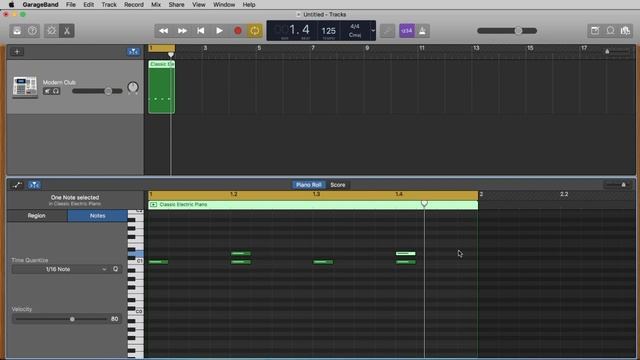Select the first C1 note at bar 1
Image resolution: width=640 pixels, height=360 pixels.
click(158, 262)
